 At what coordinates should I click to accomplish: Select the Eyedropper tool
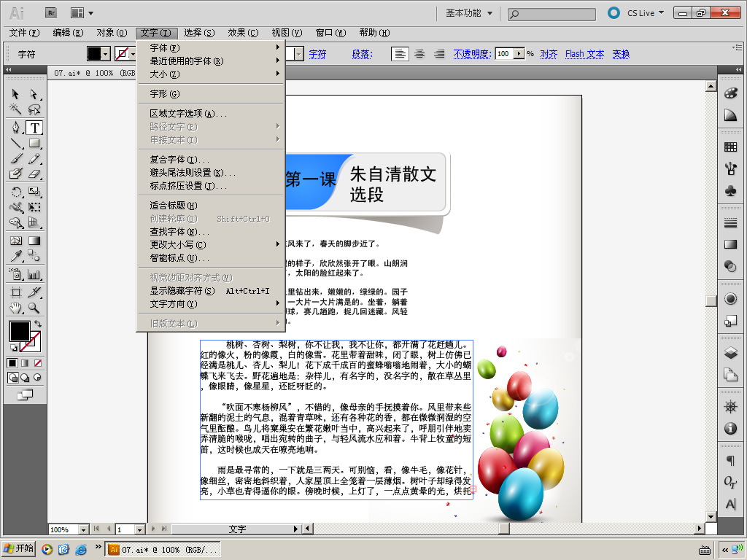click(x=15, y=256)
